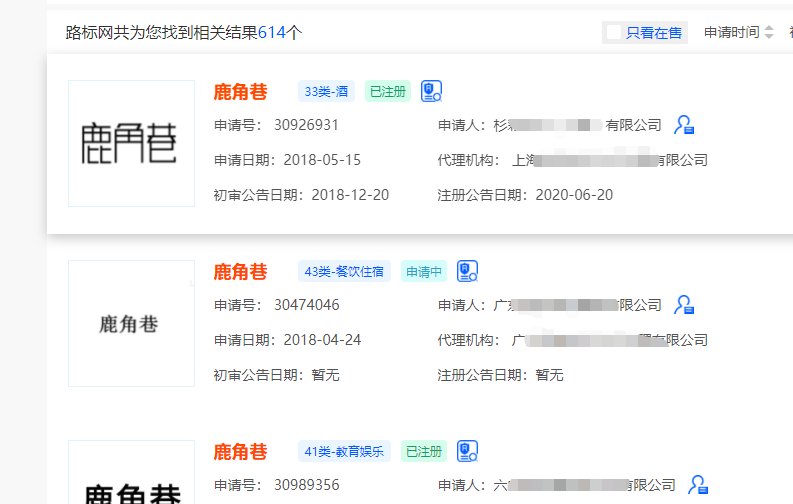
Task: View applicant profile icon for 30989356
Action: [x=698, y=485]
